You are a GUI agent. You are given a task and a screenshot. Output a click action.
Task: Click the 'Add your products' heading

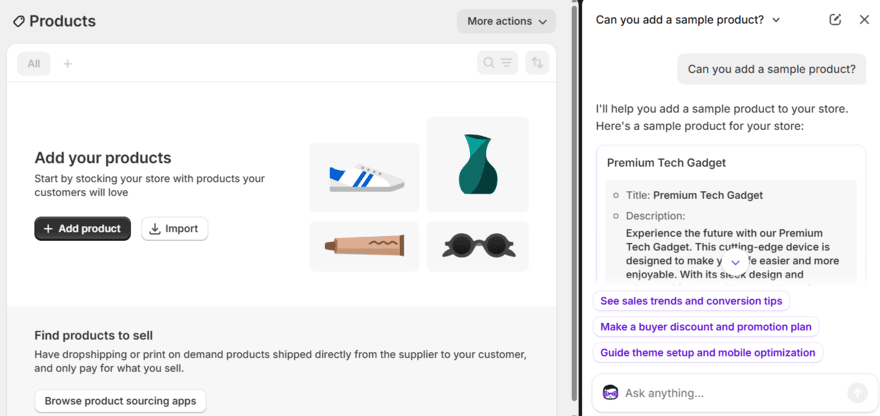[103, 157]
